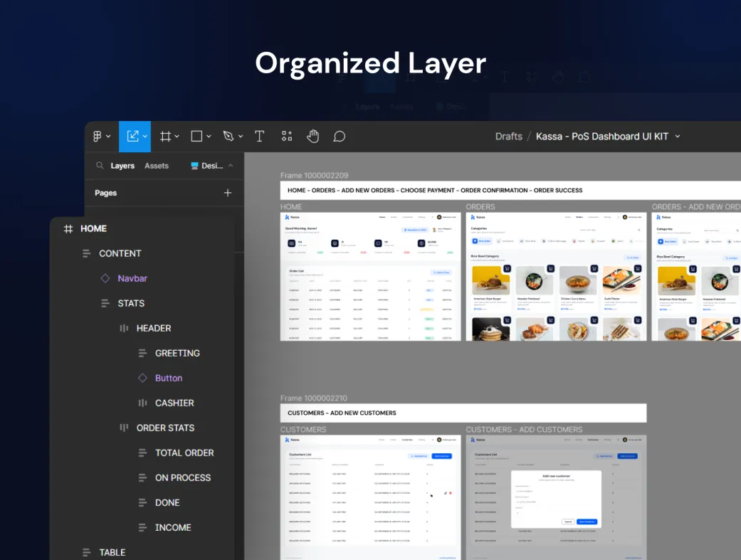The height and width of the screenshot is (560, 741).
Task: Open the Resources components tool
Action: point(287,137)
